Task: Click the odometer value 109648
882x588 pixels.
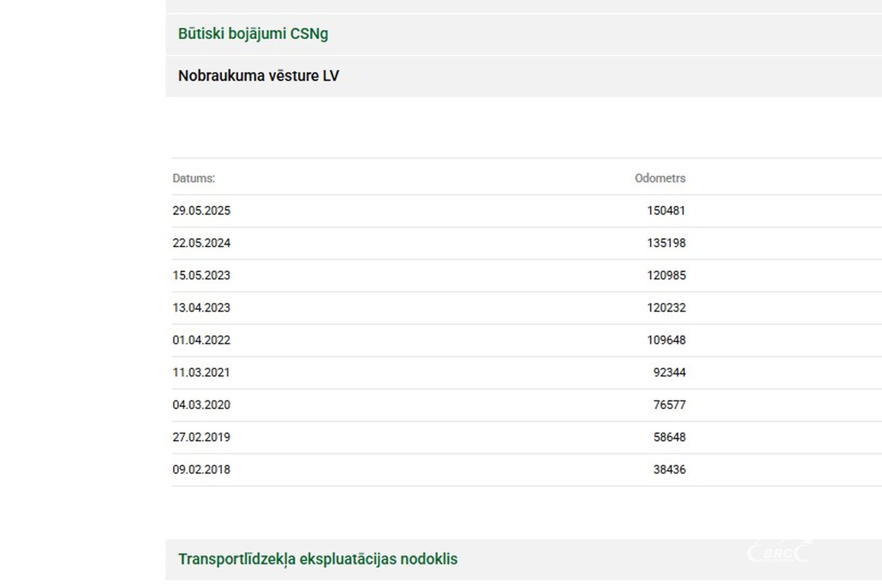Action: [666, 340]
